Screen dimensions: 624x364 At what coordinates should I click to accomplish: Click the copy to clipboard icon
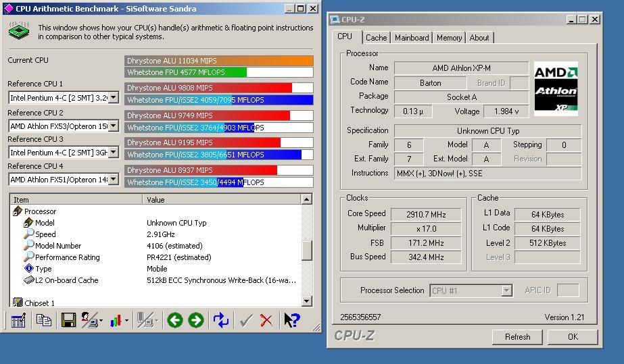44,320
